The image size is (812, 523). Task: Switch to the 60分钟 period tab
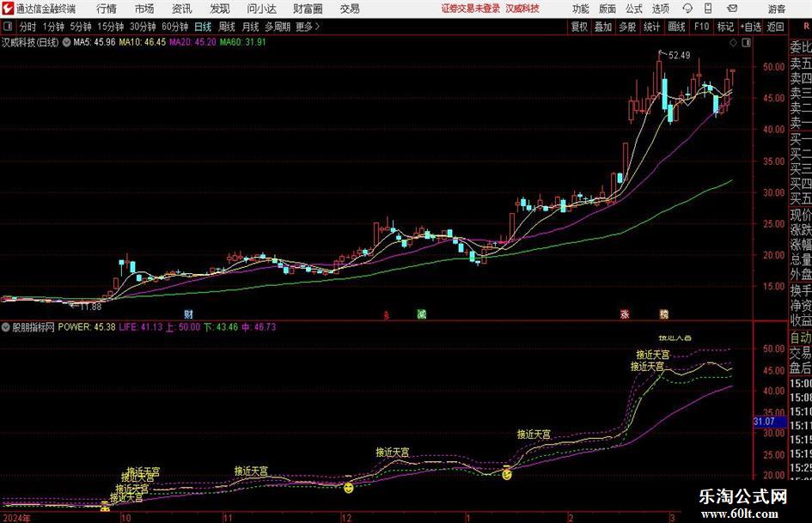[x=174, y=27]
